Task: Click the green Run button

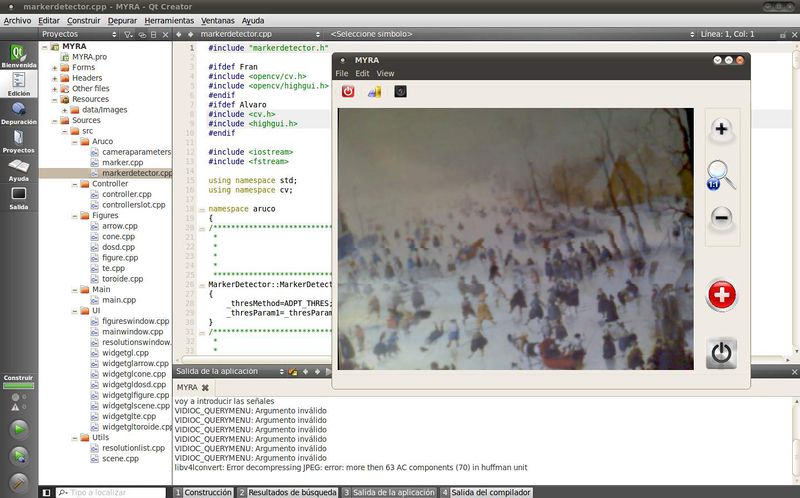Action: [x=18, y=429]
